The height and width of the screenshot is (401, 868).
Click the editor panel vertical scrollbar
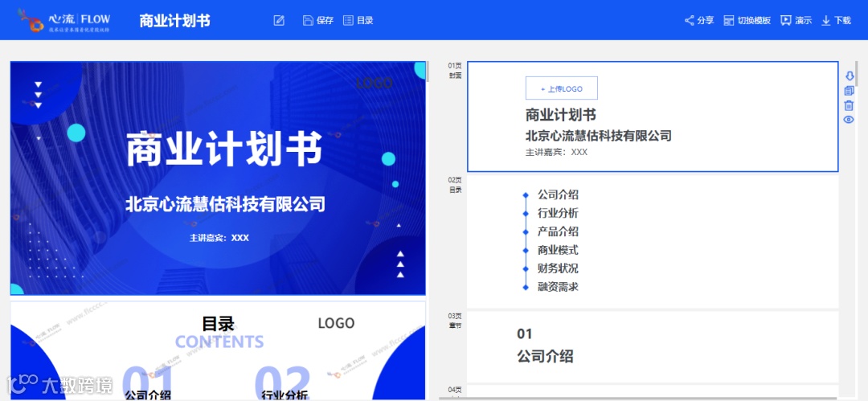(x=857, y=73)
